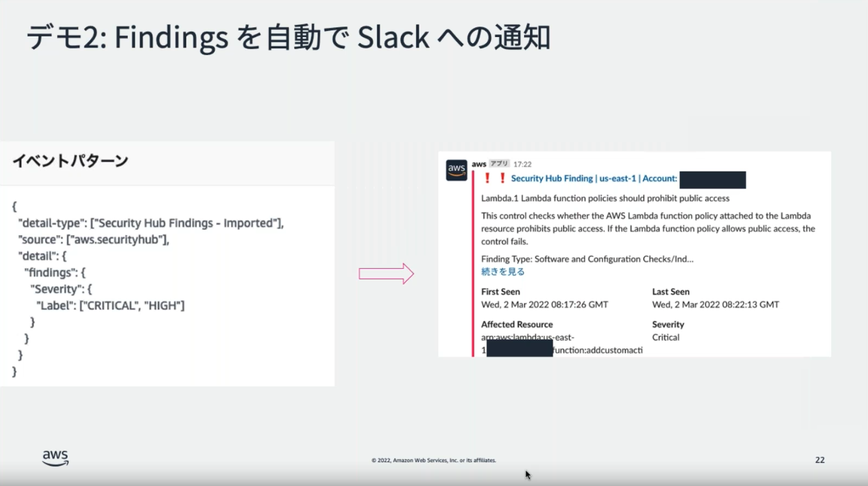The image size is (868, 486).
Task: Click the slide page number 22
Action: coord(820,460)
